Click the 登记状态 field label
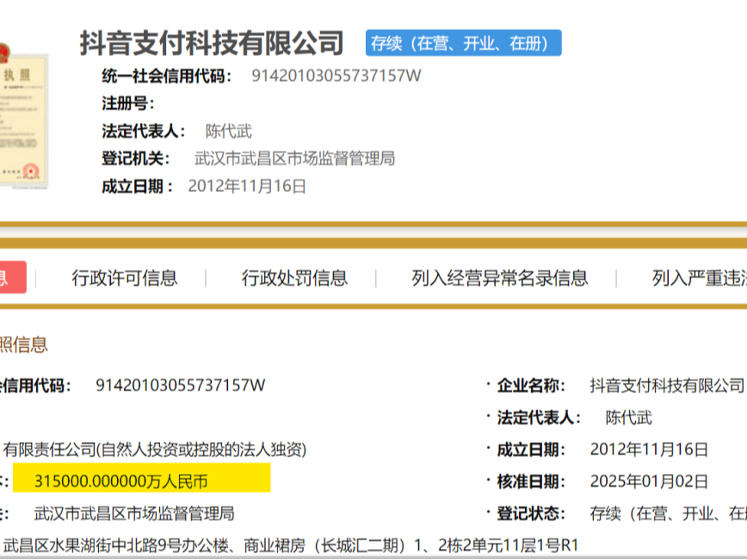The image size is (747, 560). coord(531,514)
